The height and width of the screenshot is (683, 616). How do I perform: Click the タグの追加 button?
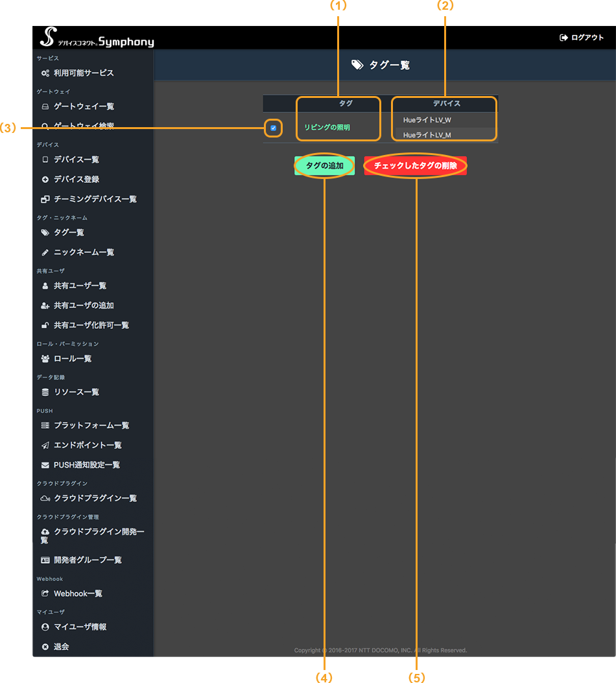pyautogui.click(x=325, y=166)
